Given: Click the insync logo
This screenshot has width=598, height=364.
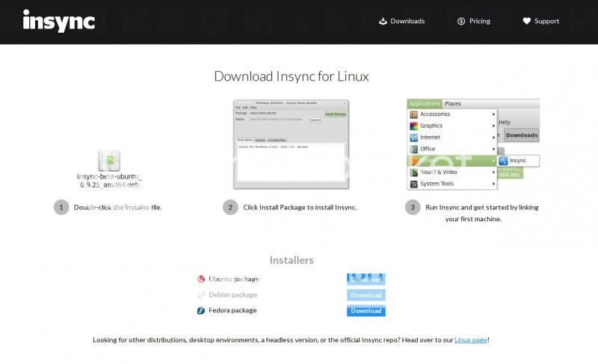Looking at the screenshot, I should coord(58,20).
